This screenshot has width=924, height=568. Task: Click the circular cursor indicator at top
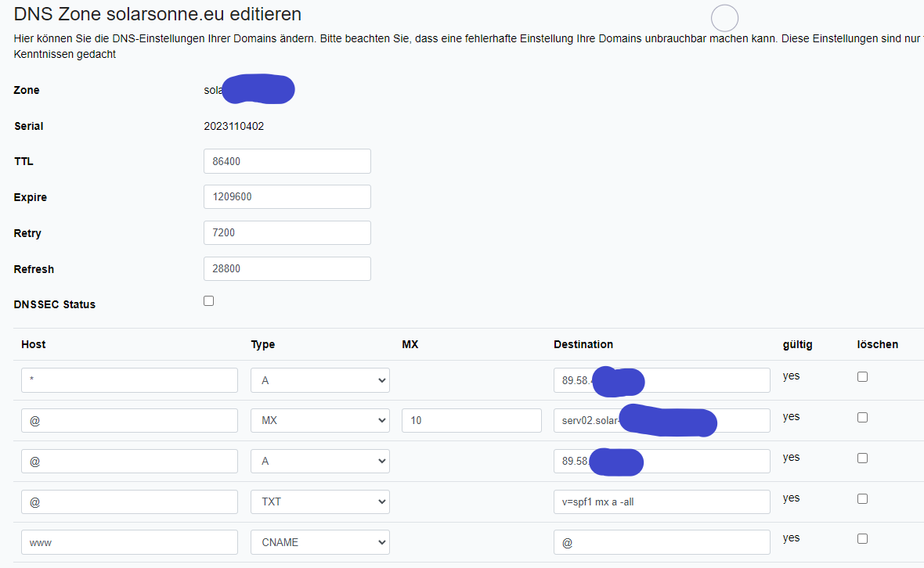[724, 18]
